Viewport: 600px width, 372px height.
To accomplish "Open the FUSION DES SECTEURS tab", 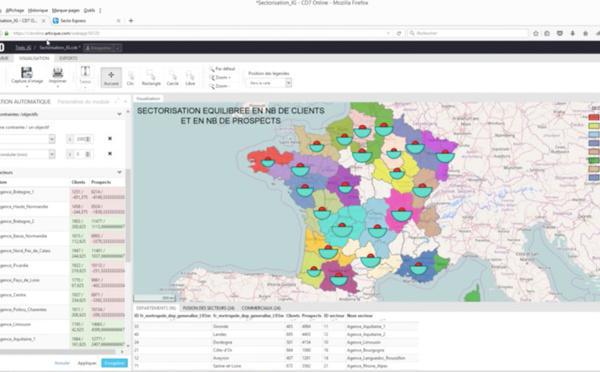I will 208,308.
